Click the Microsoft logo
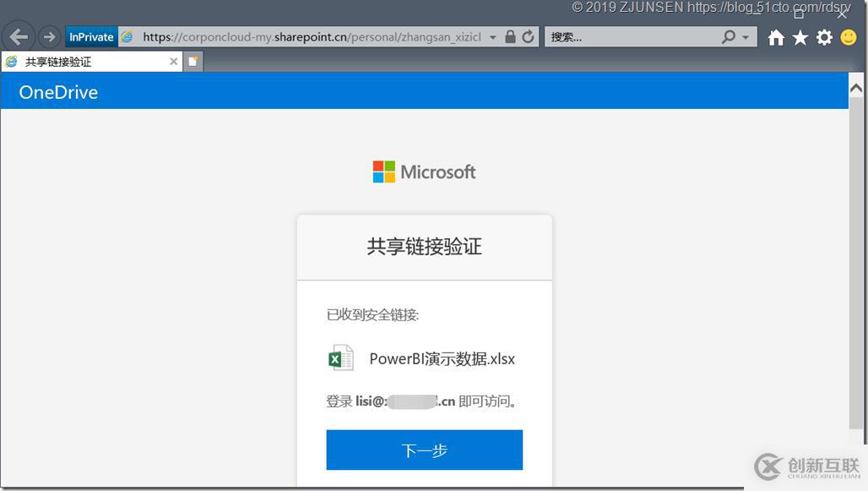This screenshot has width=868, height=491. coord(424,172)
